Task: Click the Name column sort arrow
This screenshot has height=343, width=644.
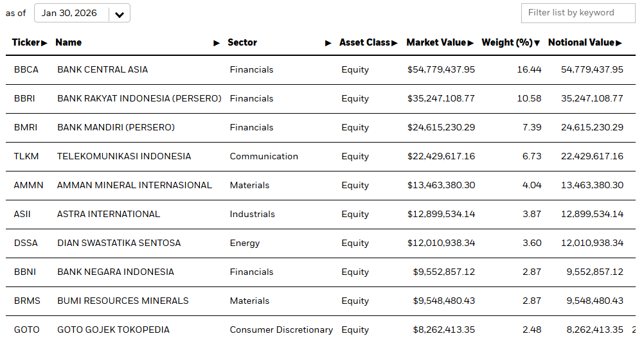Action: coord(217,43)
